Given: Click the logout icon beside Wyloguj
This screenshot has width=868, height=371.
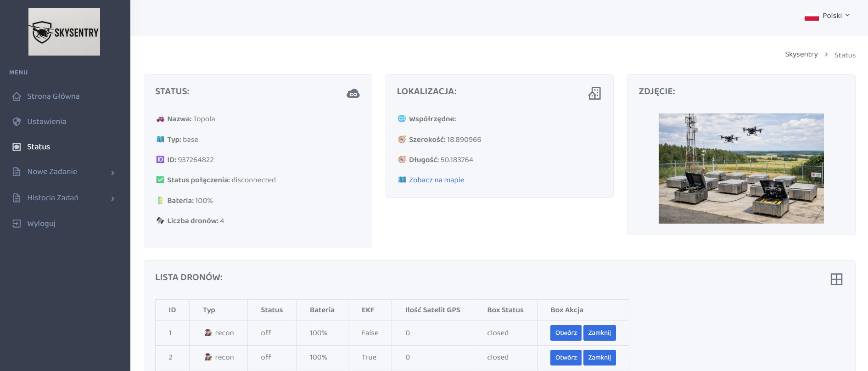Looking at the screenshot, I should (17, 224).
